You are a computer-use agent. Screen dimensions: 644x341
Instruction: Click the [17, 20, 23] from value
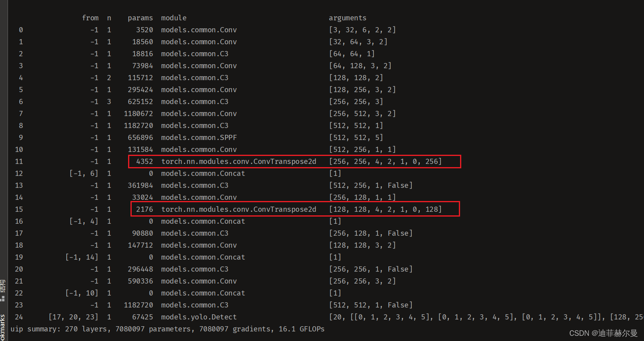click(x=73, y=317)
